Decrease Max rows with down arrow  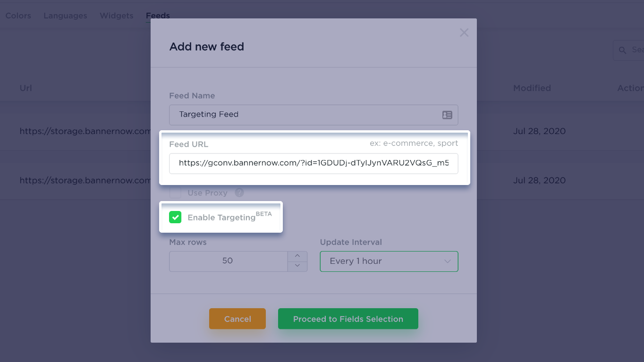(297, 266)
